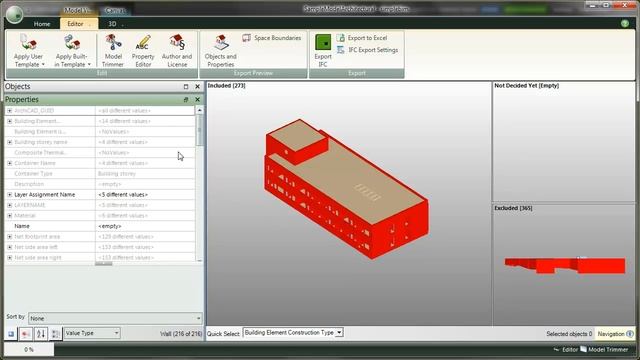
Task: Switch to the 3D ribbon tab
Action: pos(112,24)
